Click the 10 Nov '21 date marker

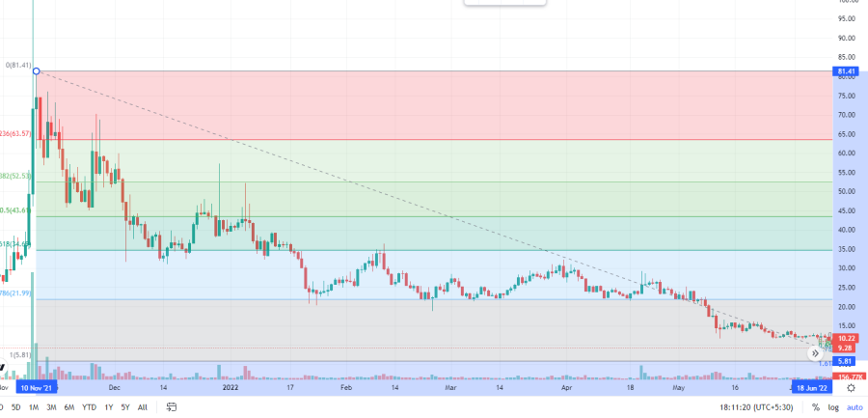pyautogui.click(x=37, y=387)
